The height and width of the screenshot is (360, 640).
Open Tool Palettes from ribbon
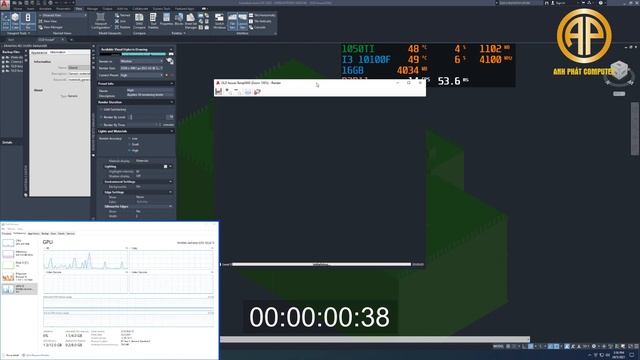[153, 21]
